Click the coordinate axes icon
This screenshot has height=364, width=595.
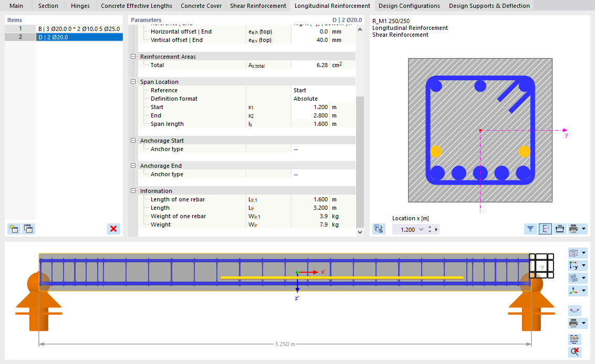(574, 291)
